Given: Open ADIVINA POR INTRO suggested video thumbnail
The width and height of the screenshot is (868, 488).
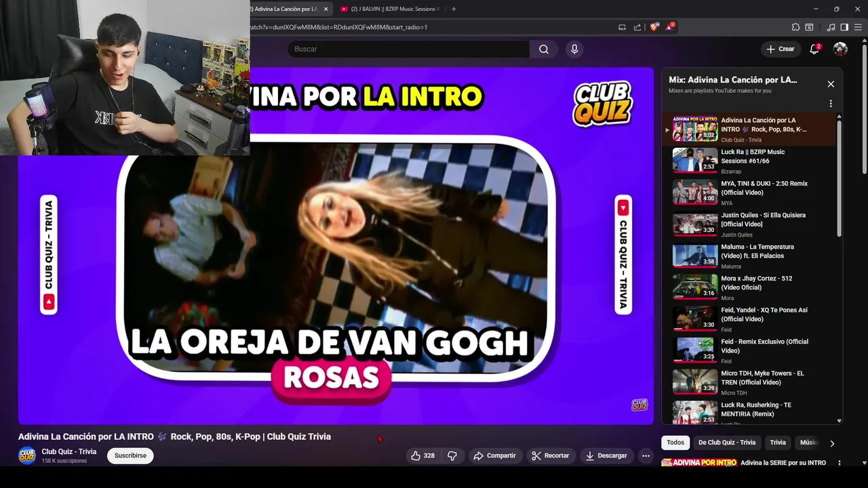Looking at the screenshot, I should 699,463.
